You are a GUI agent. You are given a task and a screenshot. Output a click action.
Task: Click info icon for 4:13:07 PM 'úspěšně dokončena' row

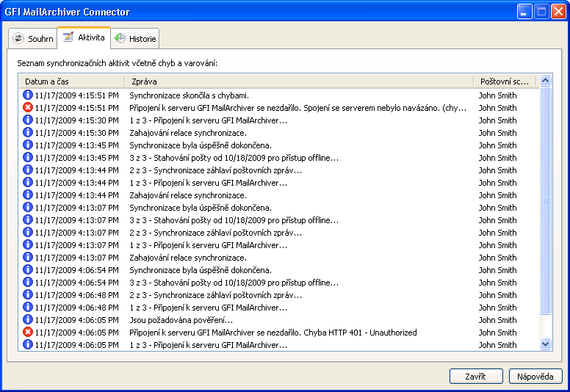(x=28, y=207)
